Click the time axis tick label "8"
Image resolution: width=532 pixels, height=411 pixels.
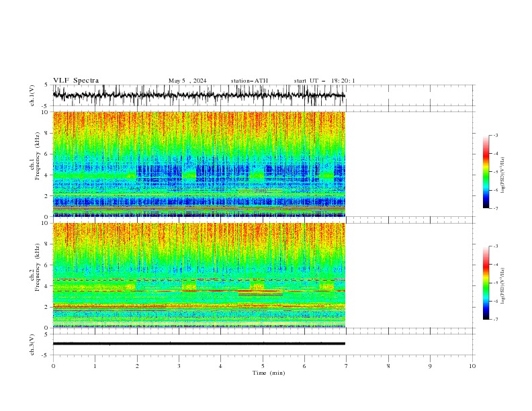(388, 366)
